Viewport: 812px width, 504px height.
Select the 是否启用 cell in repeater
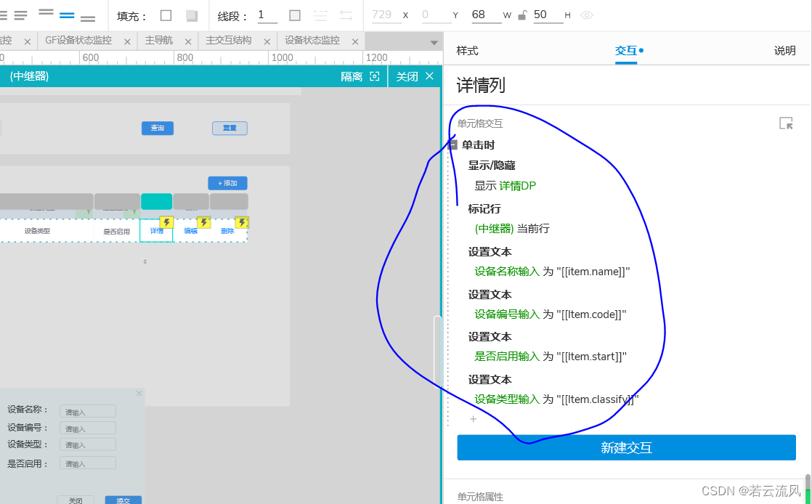116,231
